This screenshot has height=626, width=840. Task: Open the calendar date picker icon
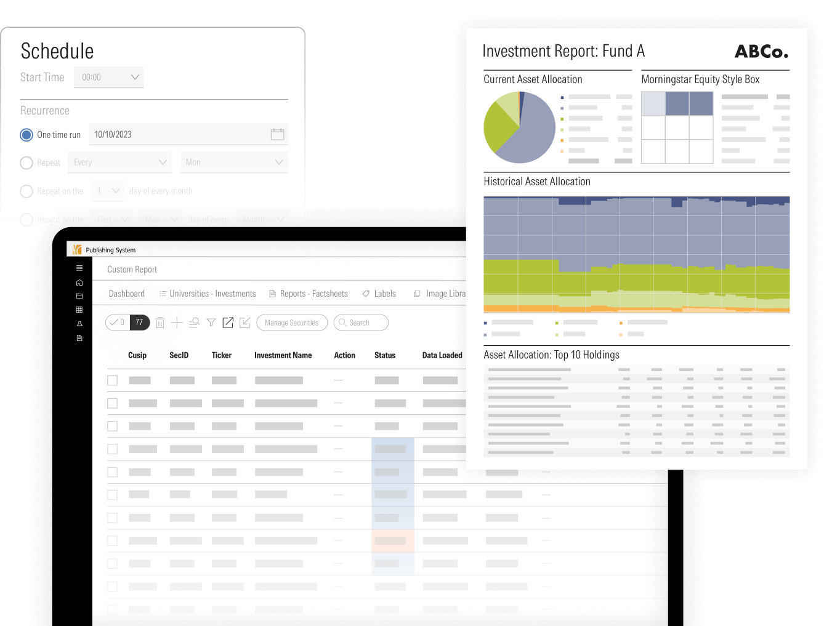click(277, 134)
